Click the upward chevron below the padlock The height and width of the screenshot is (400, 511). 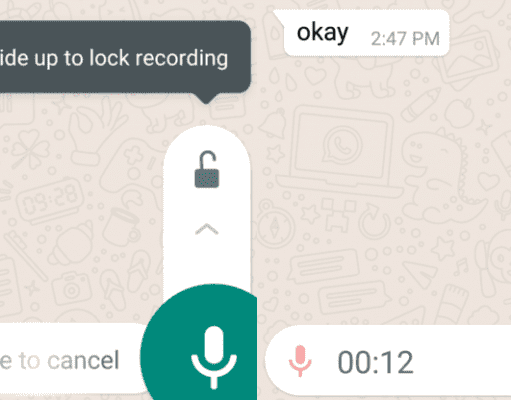pyautogui.click(x=207, y=229)
